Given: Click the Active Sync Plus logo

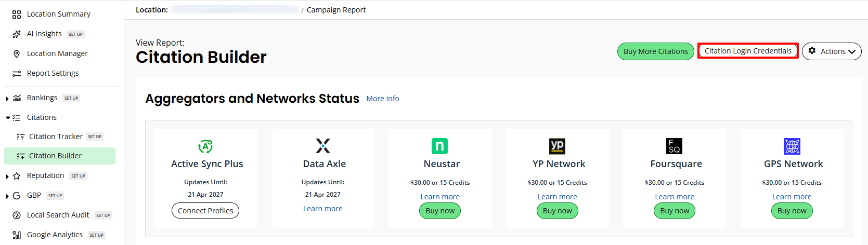Looking at the screenshot, I should (205, 146).
